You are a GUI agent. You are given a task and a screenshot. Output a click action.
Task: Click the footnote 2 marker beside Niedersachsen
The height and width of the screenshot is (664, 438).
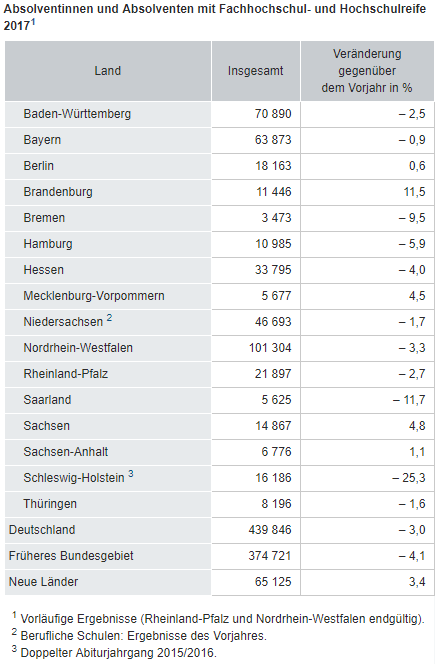pos(109,318)
